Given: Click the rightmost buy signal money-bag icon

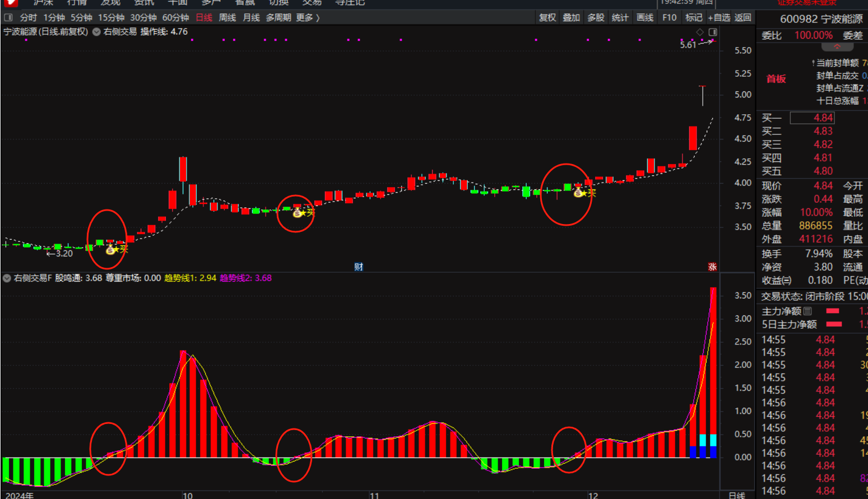Looking at the screenshot, I should [578, 193].
